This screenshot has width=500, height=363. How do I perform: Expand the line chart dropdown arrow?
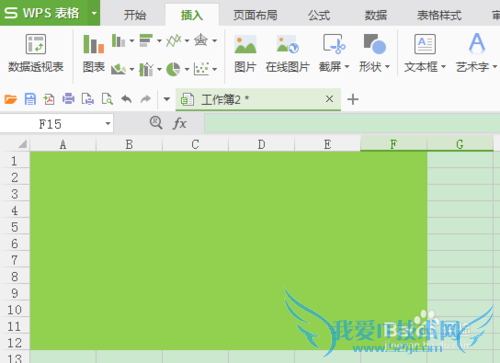(187, 41)
